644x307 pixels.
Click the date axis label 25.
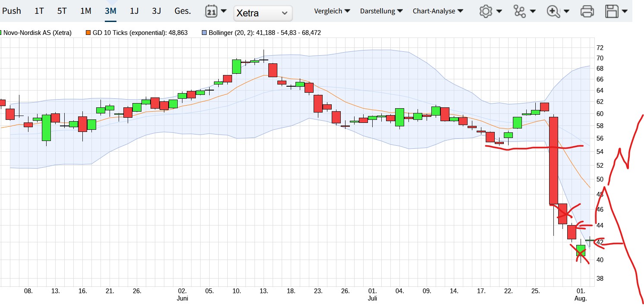click(x=535, y=291)
